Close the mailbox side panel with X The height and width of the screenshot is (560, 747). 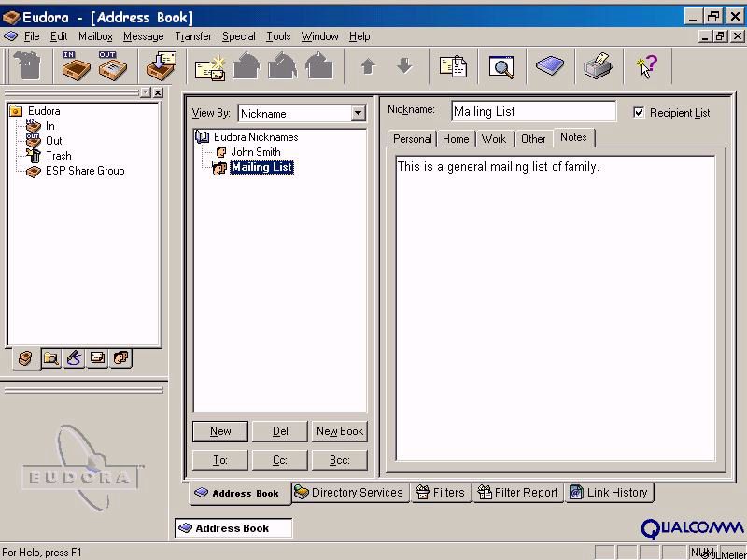[x=158, y=92]
